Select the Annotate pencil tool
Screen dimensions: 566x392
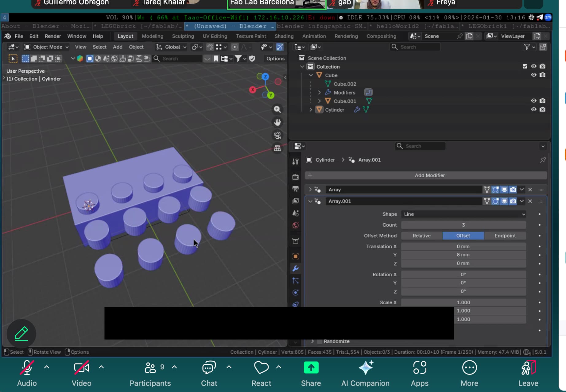pyautogui.click(x=21, y=334)
